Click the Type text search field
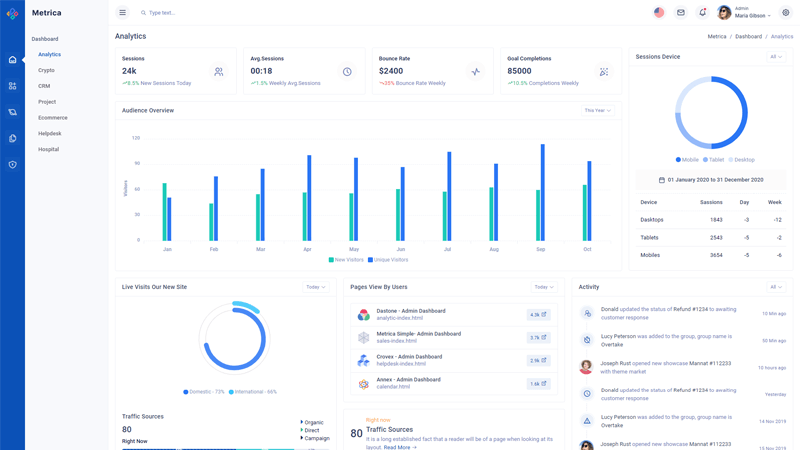The height and width of the screenshot is (450, 800). tap(200, 13)
